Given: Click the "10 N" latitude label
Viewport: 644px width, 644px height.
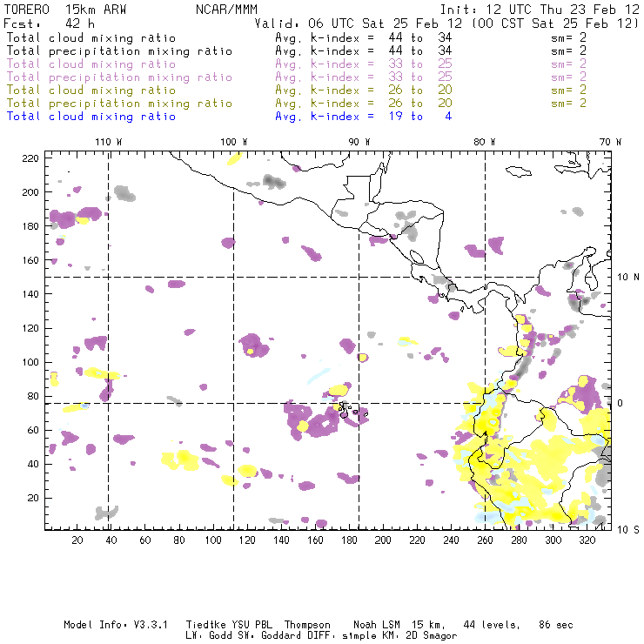Looking at the screenshot, I should point(628,278).
